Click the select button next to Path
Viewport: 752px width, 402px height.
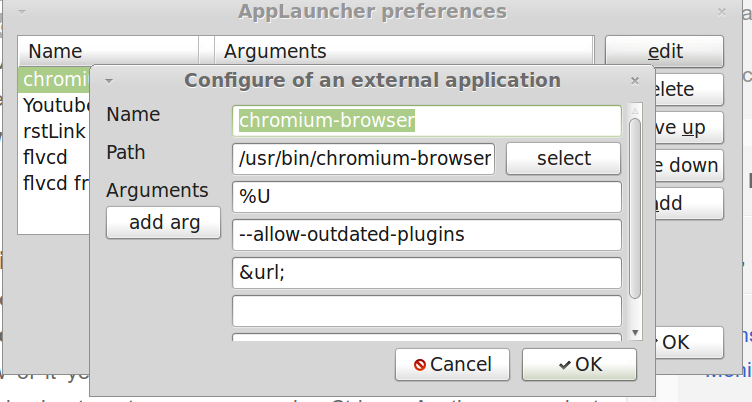click(564, 158)
